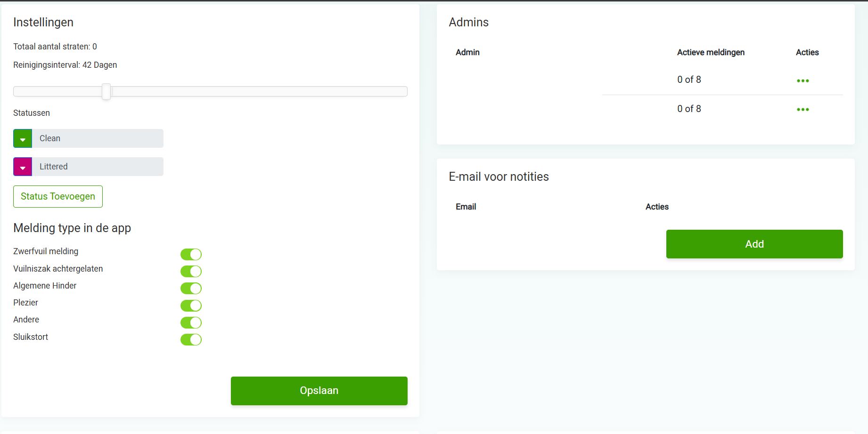
Task: Switch off the Andere toggle
Action: pyautogui.click(x=191, y=322)
